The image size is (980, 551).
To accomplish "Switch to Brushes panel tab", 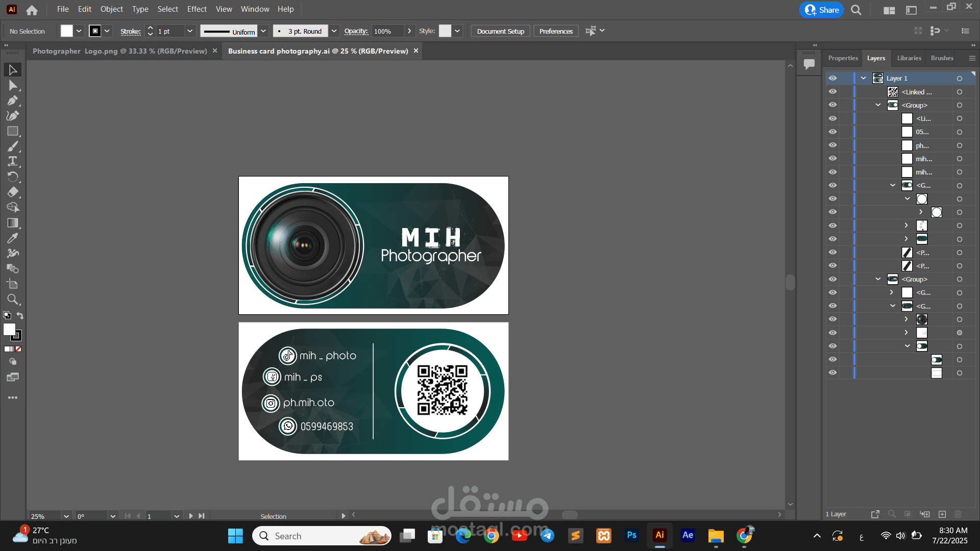I will (942, 58).
